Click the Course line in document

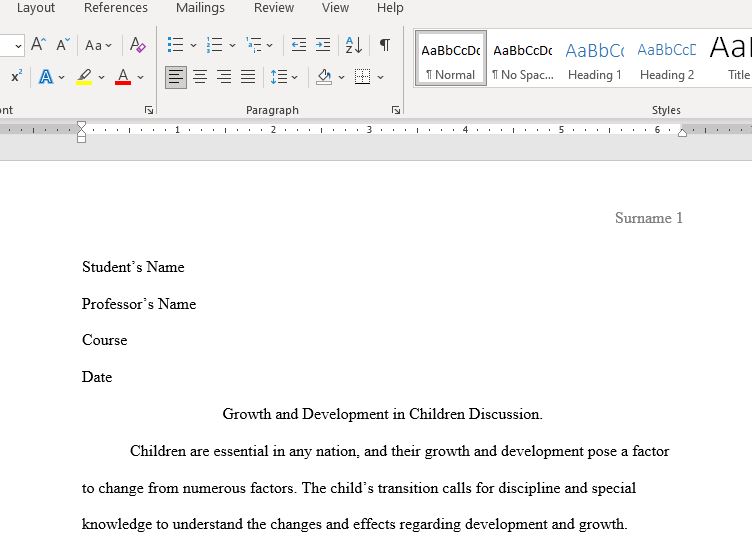[105, 340]
